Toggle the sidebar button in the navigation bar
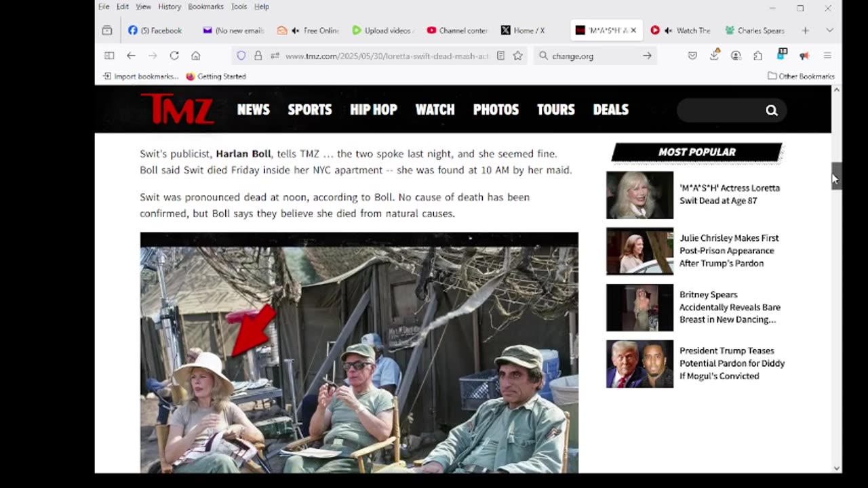Image resolution: width=868 pixels, height=488 pixels. point(109,56)
